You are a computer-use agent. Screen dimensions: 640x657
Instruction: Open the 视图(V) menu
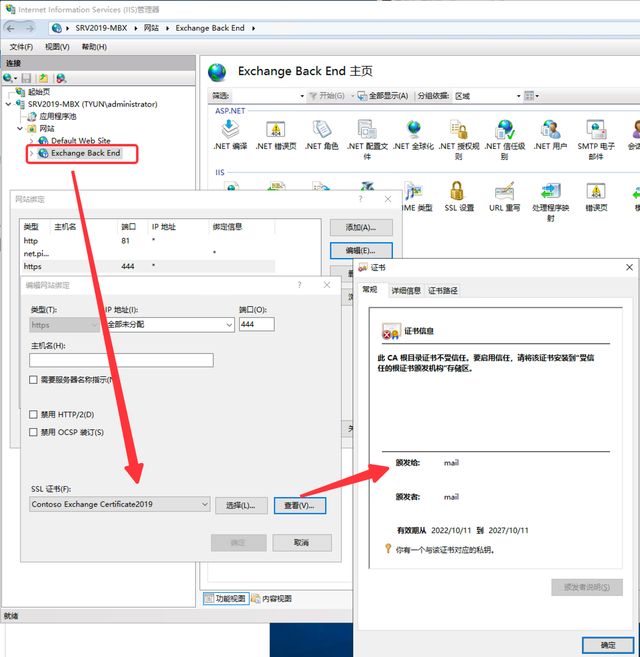57,47
